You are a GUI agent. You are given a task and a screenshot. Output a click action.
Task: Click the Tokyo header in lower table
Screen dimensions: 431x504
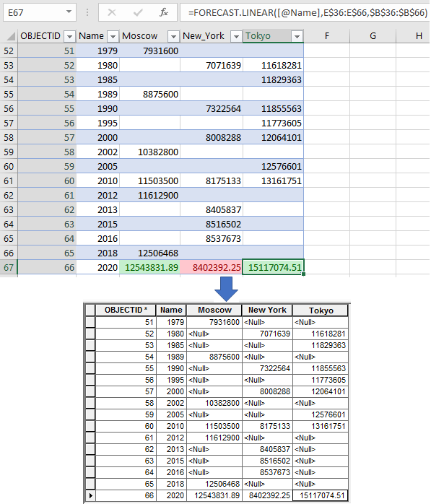click(x=321, y=310)
